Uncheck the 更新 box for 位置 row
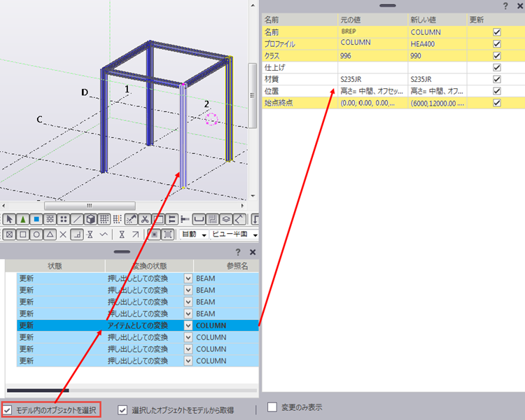The width and height of the screenshot is (525, 420). coord(497,91)
